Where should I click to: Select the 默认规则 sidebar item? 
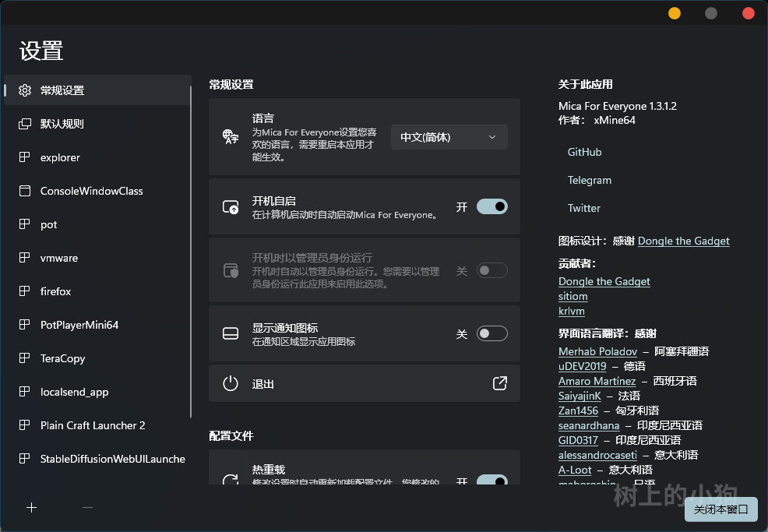(62, 124)
